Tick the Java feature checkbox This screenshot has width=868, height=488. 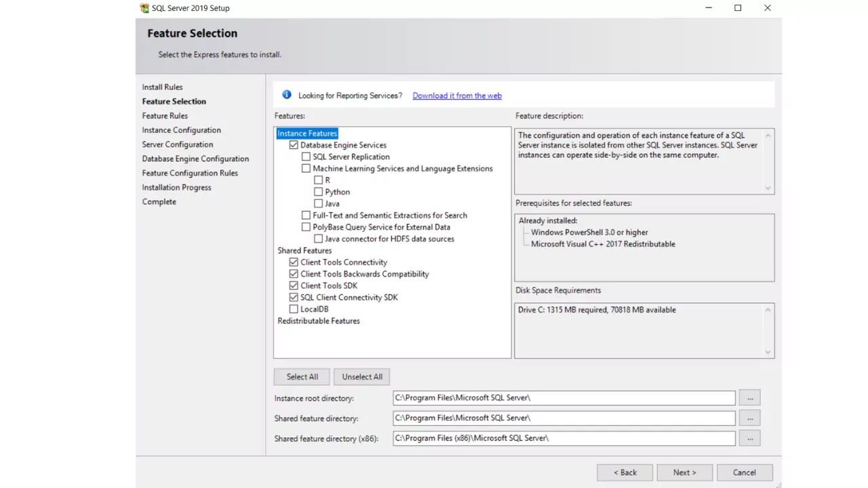pos(318,203)
